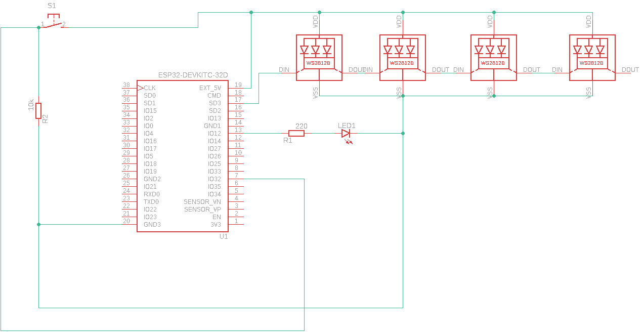Click the DOUT label on the last WS2812B
The width and height of the screenshot is (644, 332).
(x=630, y=70)
